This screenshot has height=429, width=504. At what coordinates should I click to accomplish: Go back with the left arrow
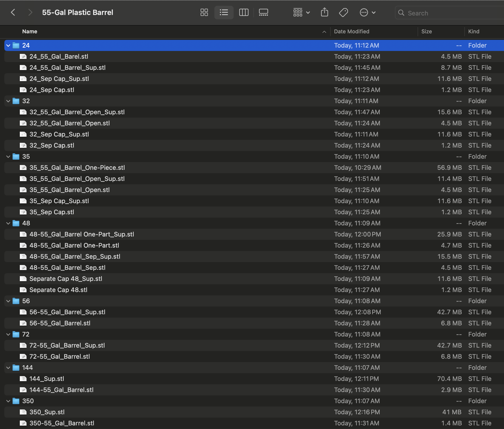pyautogui.click(x=13, y=12)
